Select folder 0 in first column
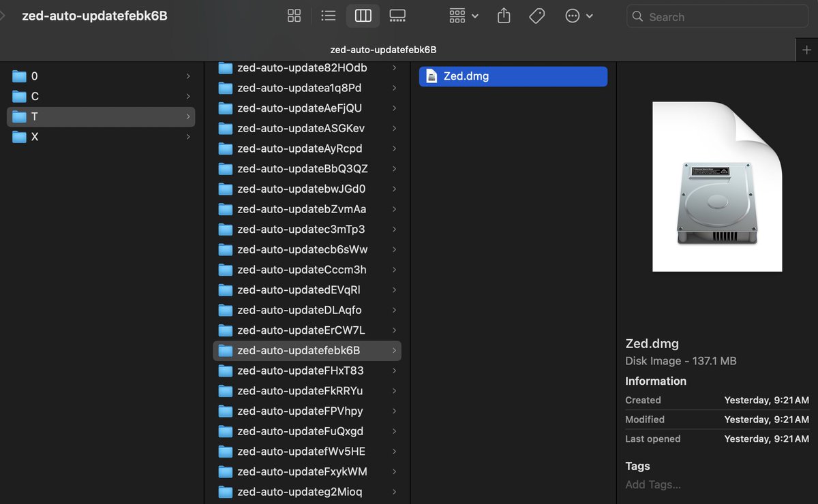This screenshot has height=504, width=818. [x=101, y=76]
